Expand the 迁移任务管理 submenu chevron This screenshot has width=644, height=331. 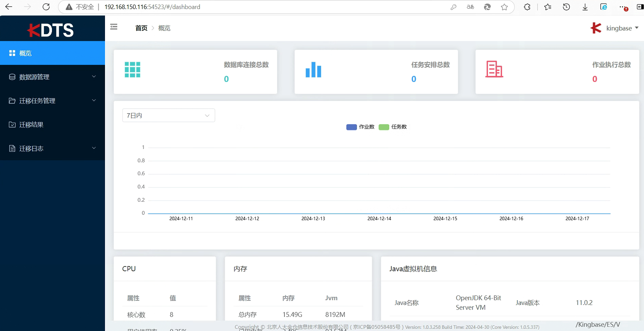coord(94,100)
